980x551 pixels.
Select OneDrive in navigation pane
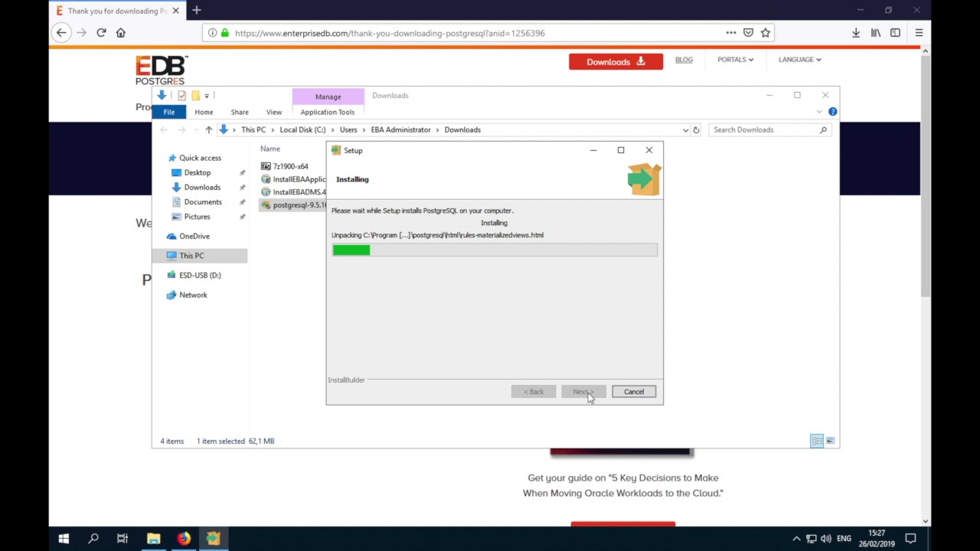click(194, 236)
